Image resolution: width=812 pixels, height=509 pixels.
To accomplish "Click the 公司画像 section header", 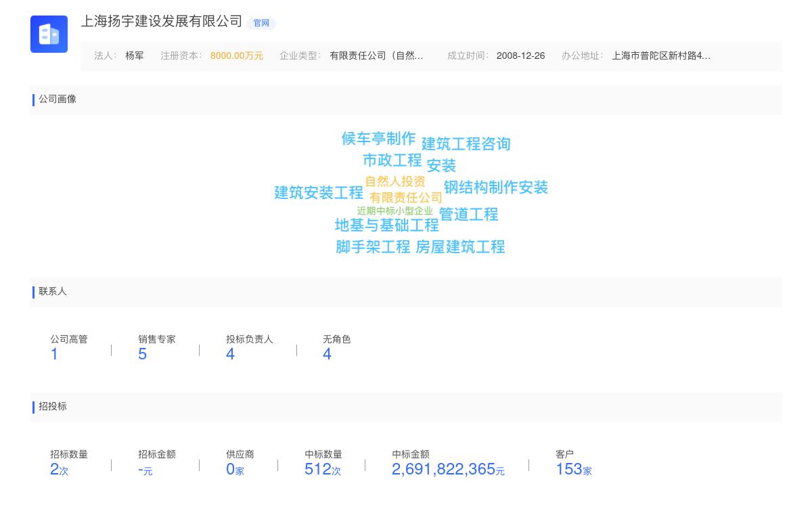I will [x=59, y=99].
